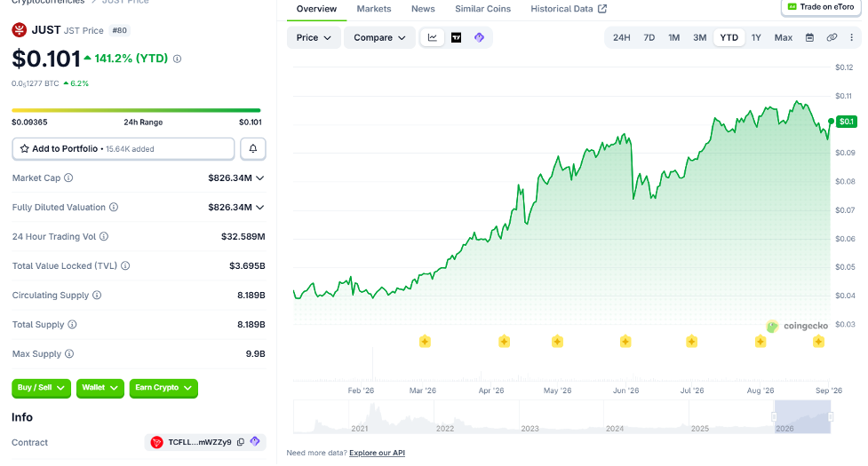868x466 pixels.
Task: Show Market Cap info tooltip icon
Action: (x=68, y=178)
